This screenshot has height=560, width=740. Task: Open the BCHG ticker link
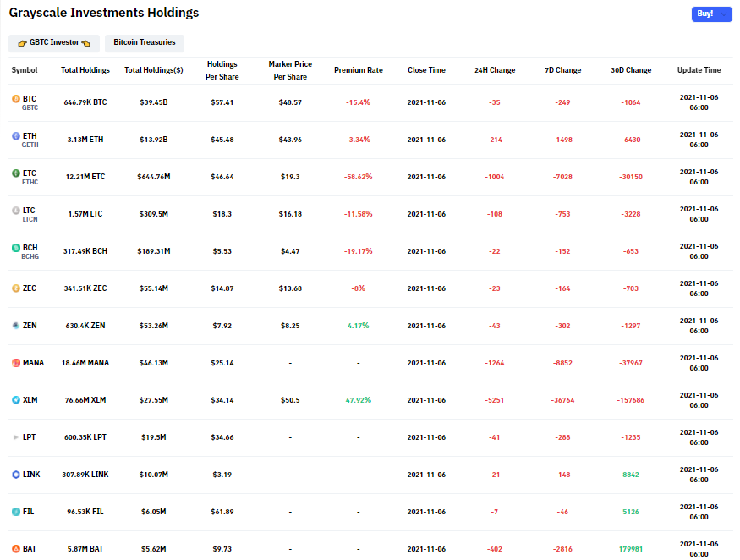click(30, 257)
